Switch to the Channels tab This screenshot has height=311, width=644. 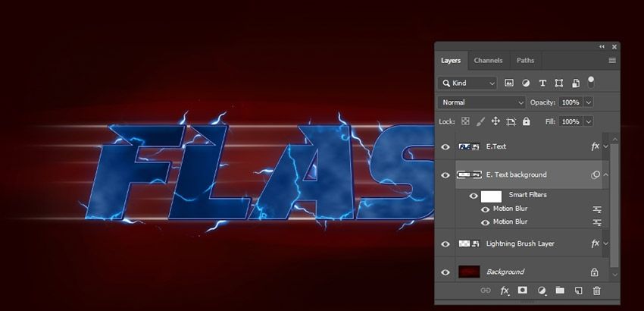tap(488, 61)
